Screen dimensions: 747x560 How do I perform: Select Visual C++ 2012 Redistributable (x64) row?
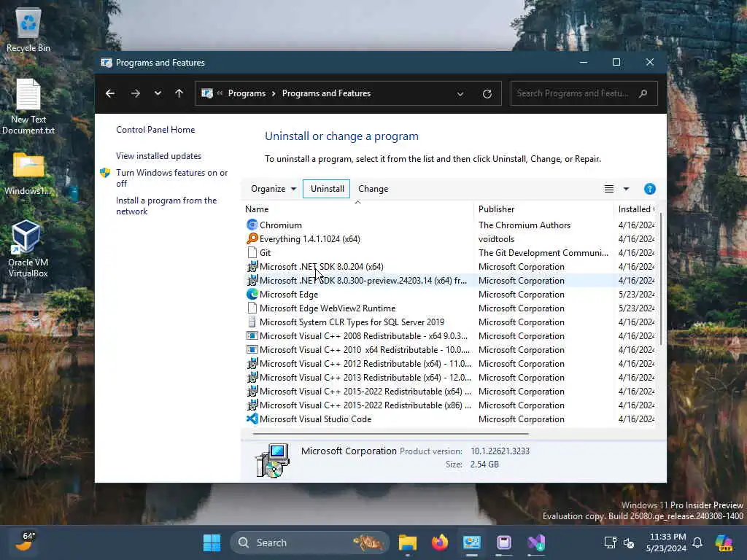449,363
